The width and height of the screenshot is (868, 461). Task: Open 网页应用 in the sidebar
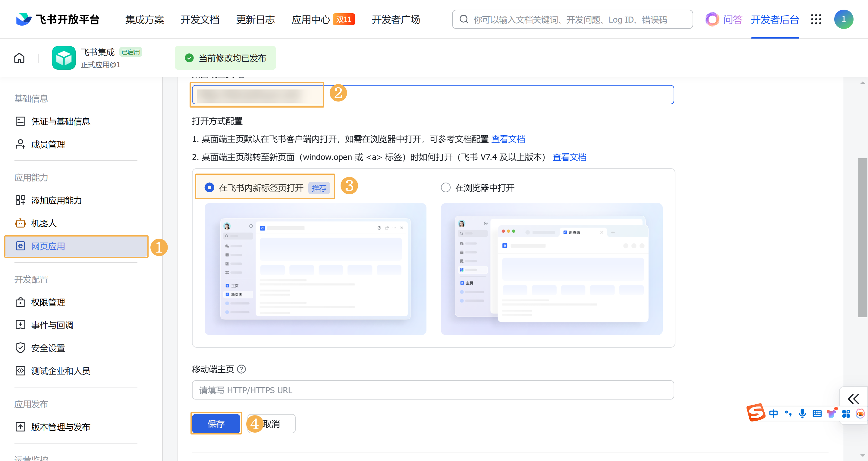coord(48,246)
